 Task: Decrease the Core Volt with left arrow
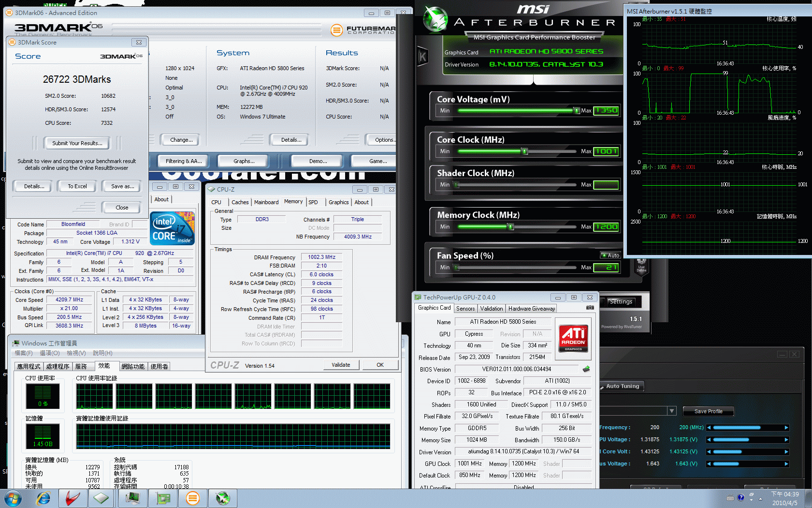coord(709,452)
